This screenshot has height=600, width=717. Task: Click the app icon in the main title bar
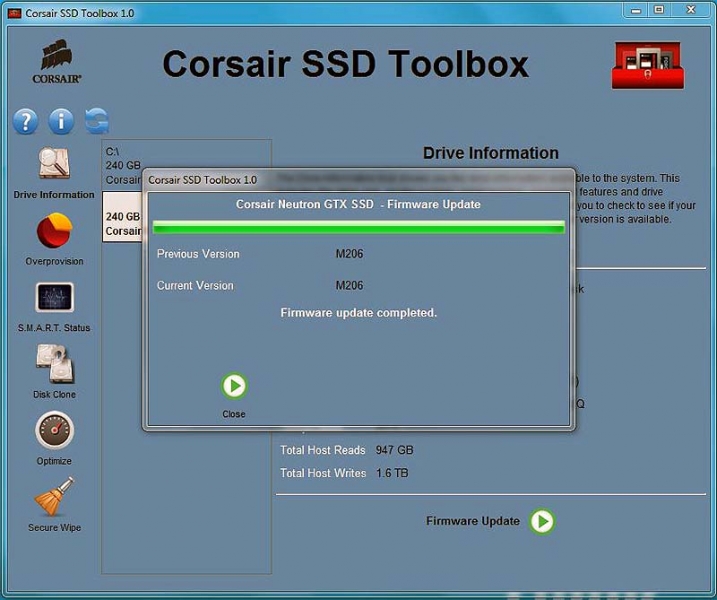pyautogui.click(x=14, y=13)
